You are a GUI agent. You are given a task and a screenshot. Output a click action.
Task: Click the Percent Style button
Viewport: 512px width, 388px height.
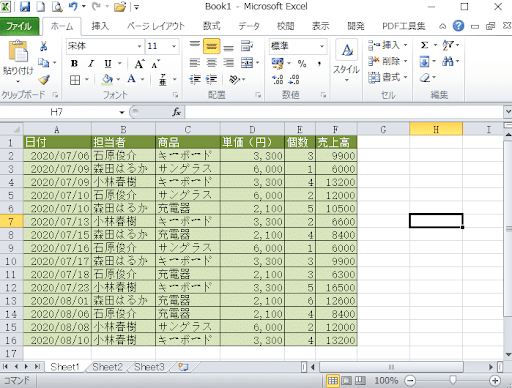point(302,63)
